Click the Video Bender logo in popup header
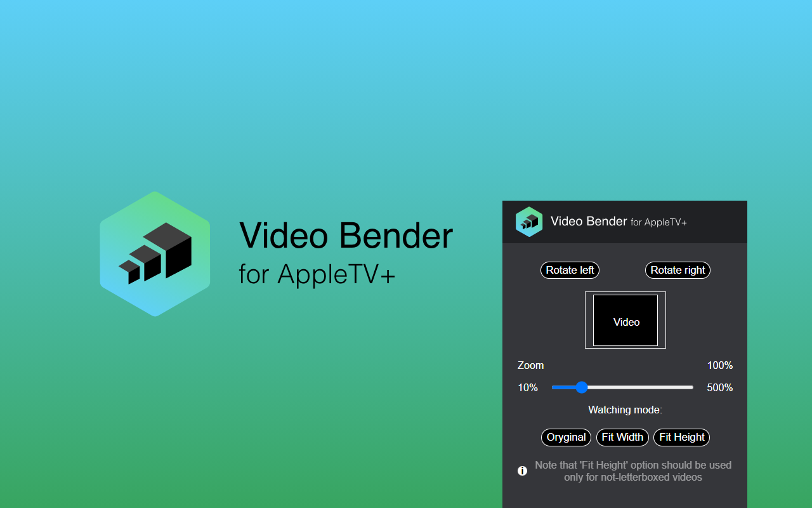The image size is (812, 508). click(x=529, y=222)
